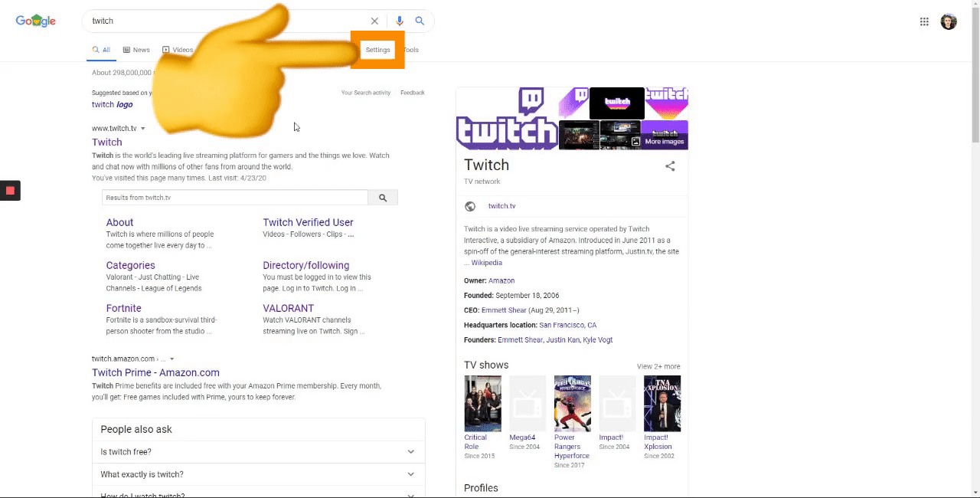Click the voice search microphone icon
This screenshot has width=980, height=498.
(399, 21)
